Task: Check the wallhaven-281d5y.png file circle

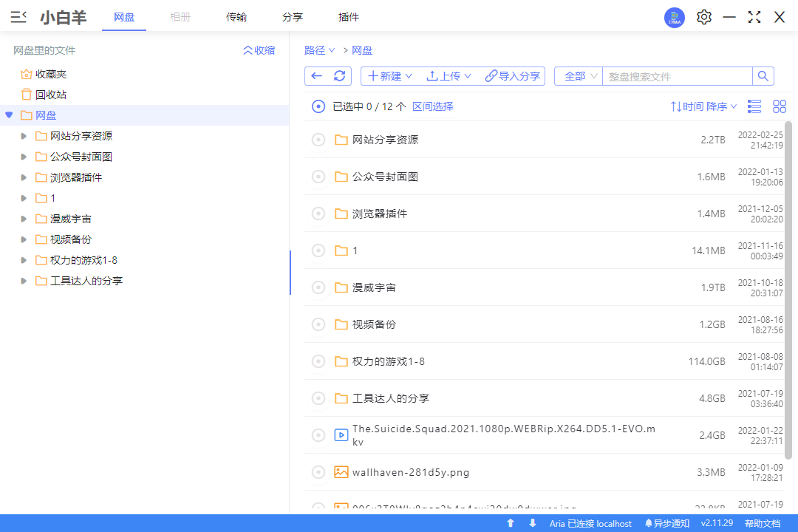Action: point(318,472)
